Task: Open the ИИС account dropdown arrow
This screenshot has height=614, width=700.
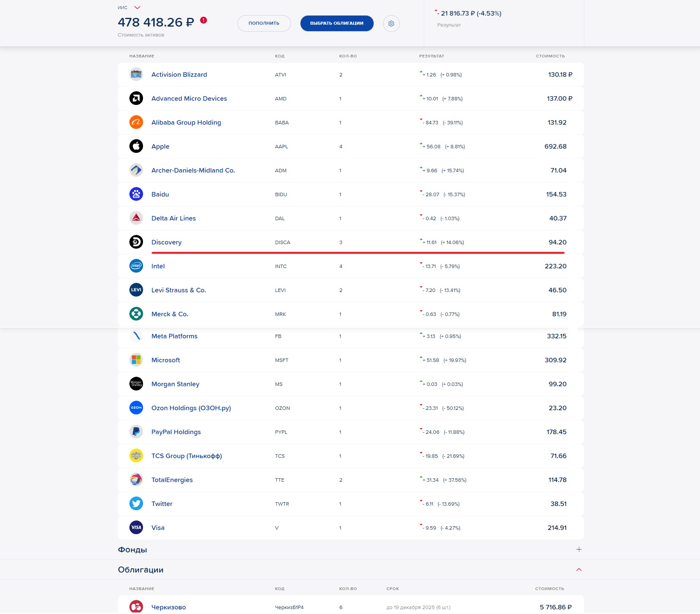Action: pyautogui.click(x=137, y=8)
